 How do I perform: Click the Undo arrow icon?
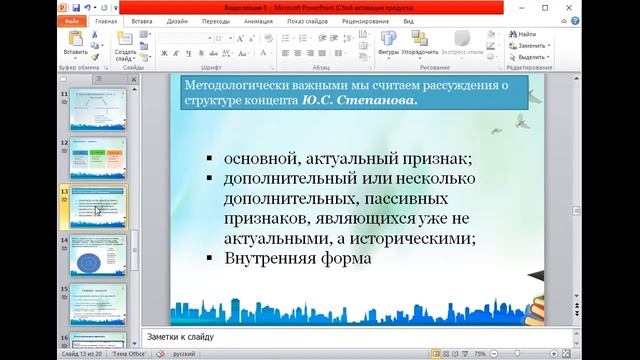pos(87,8)
